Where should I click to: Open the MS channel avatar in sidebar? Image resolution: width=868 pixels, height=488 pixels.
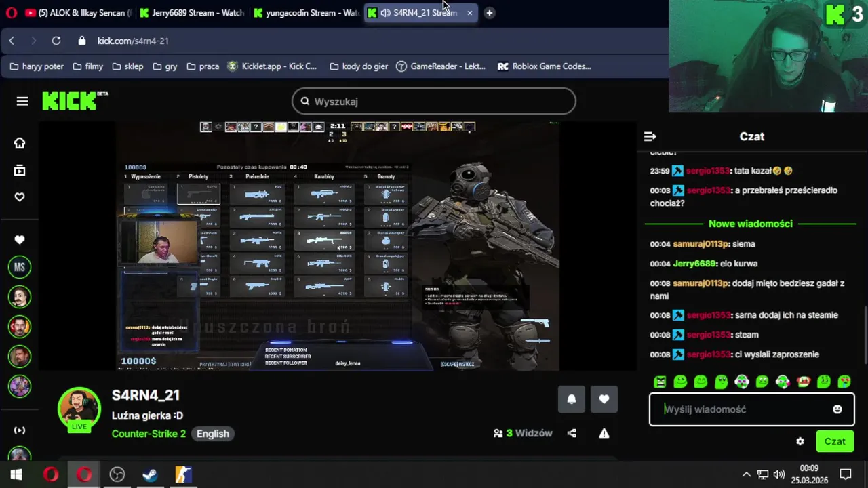coord(20,267)
